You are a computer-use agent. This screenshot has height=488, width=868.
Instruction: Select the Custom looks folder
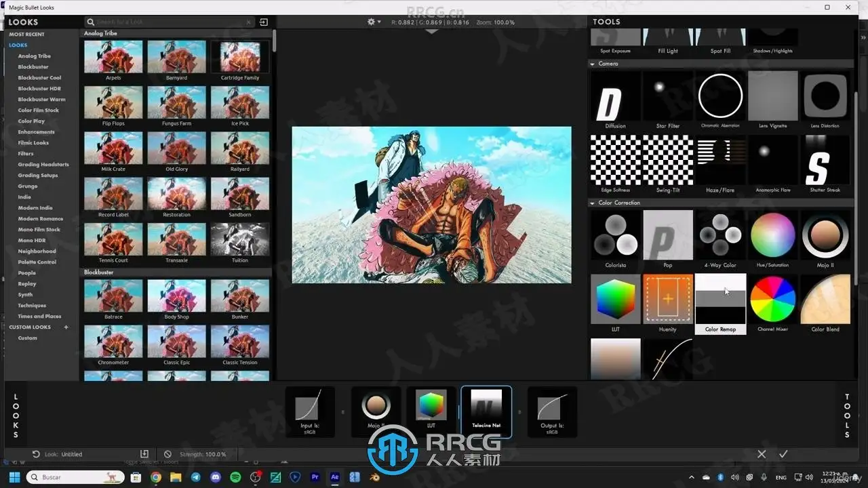click(x=28, y=338)
